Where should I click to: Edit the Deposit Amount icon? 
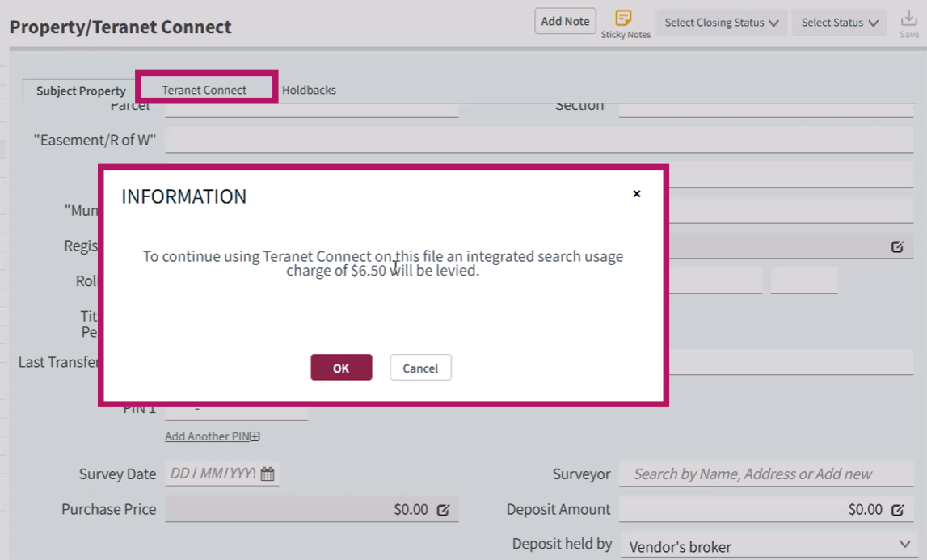pyautogui.click(x=897, y=510)
